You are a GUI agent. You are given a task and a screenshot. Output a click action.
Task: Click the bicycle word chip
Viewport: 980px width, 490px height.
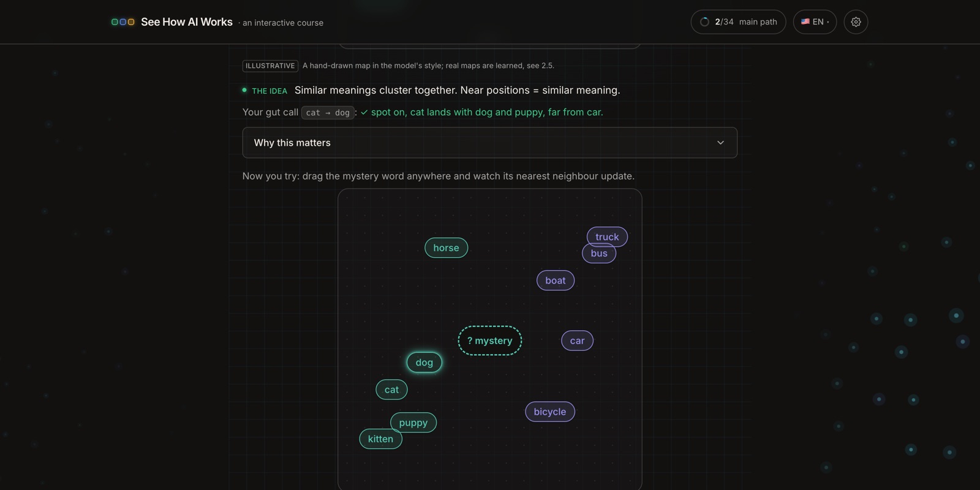coord(550,412)
